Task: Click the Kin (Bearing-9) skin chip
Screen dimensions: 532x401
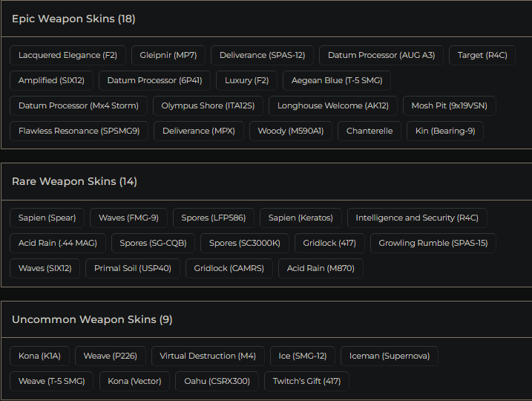Action: pyautogui.click(x=445, y=131)
